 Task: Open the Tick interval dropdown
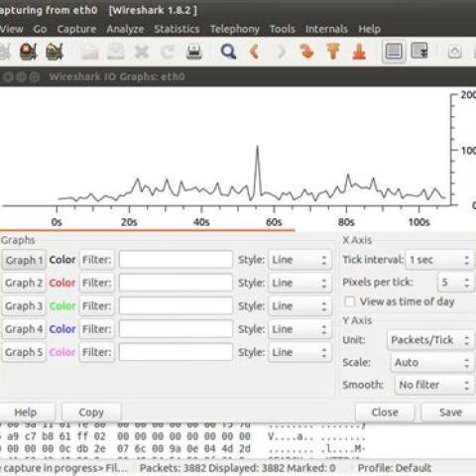point(440,260)
